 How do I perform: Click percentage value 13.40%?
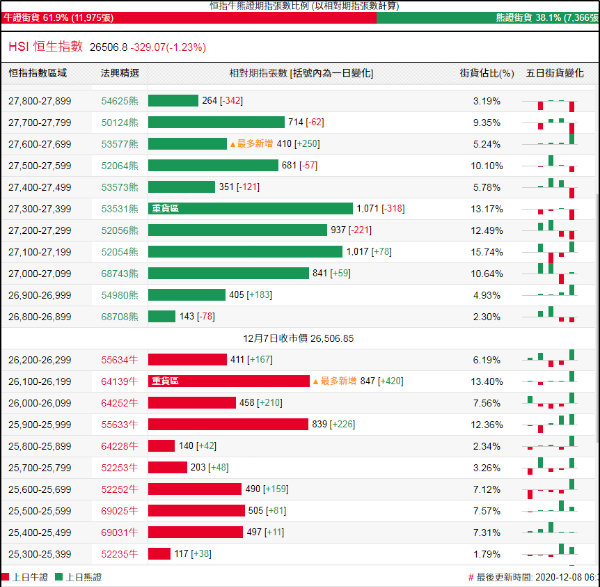[487, 382]
